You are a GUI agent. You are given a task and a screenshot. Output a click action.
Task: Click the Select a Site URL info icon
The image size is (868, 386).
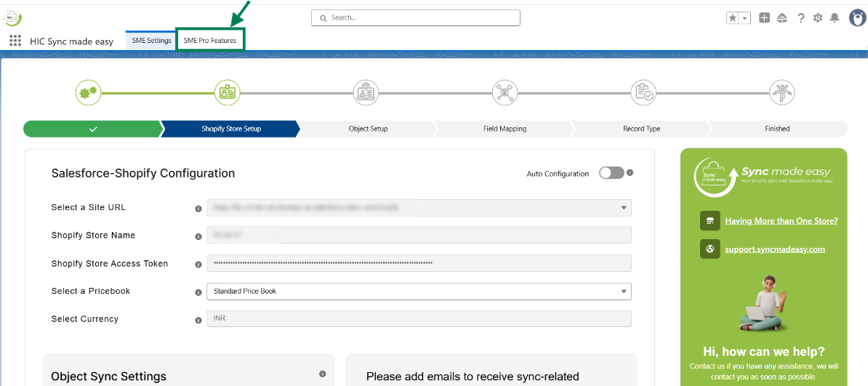(x=198, y=209)
